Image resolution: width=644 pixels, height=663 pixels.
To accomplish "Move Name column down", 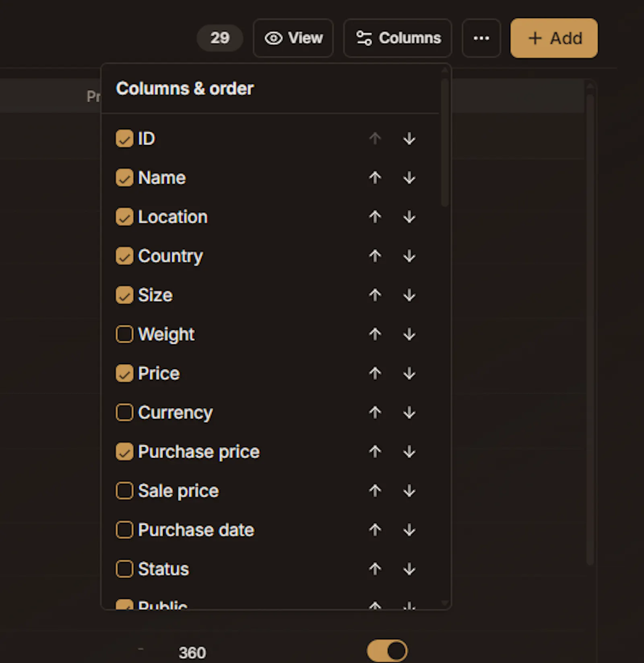I will pos(409,178).
